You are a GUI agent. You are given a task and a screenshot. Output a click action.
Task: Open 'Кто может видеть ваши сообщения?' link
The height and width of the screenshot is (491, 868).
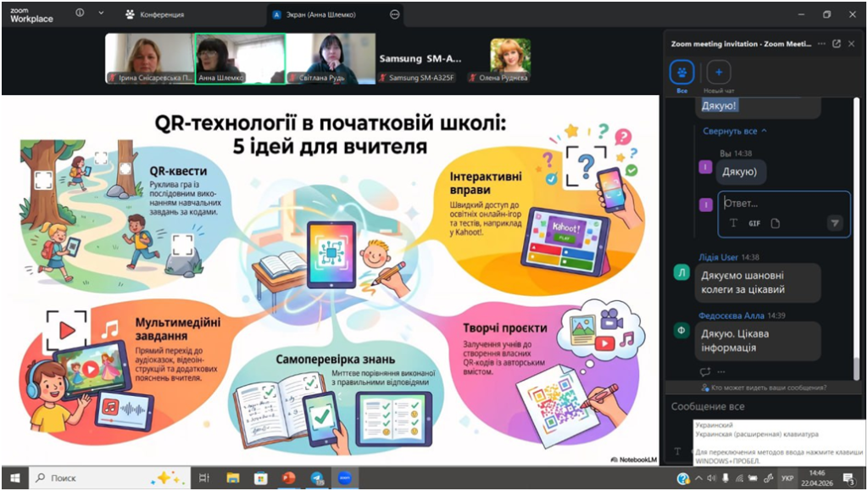tap(765, 386)
